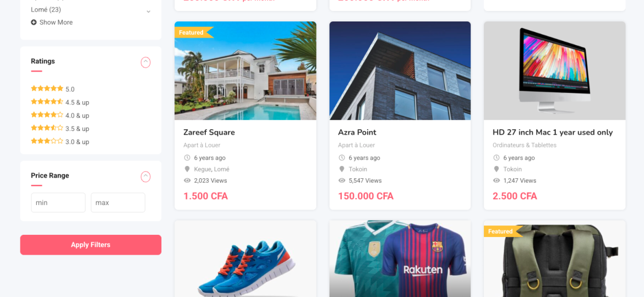Select the 4.5 & up rating filter
644x297 pixels.
pyautogui.click(x=60, y=102)
